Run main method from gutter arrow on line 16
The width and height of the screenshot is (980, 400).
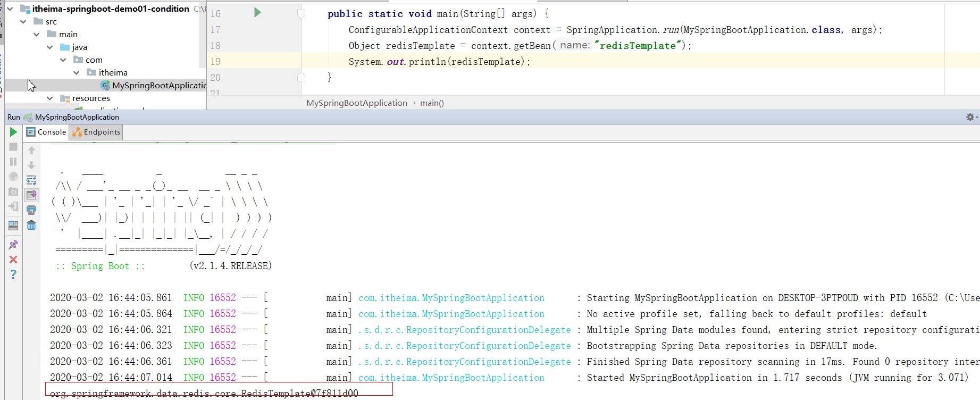[x=257, y=13]
